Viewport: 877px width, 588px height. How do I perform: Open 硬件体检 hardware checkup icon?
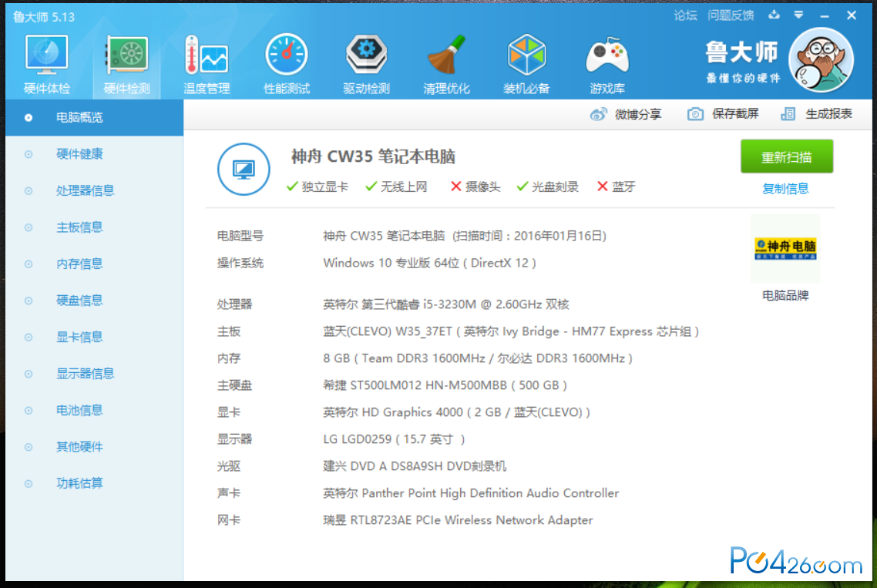46,55
